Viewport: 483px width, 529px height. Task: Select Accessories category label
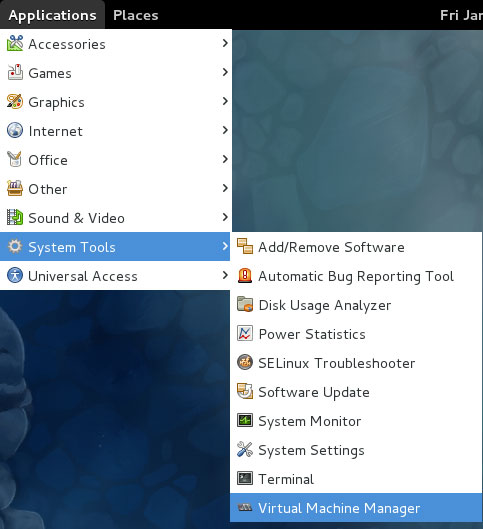67,44
